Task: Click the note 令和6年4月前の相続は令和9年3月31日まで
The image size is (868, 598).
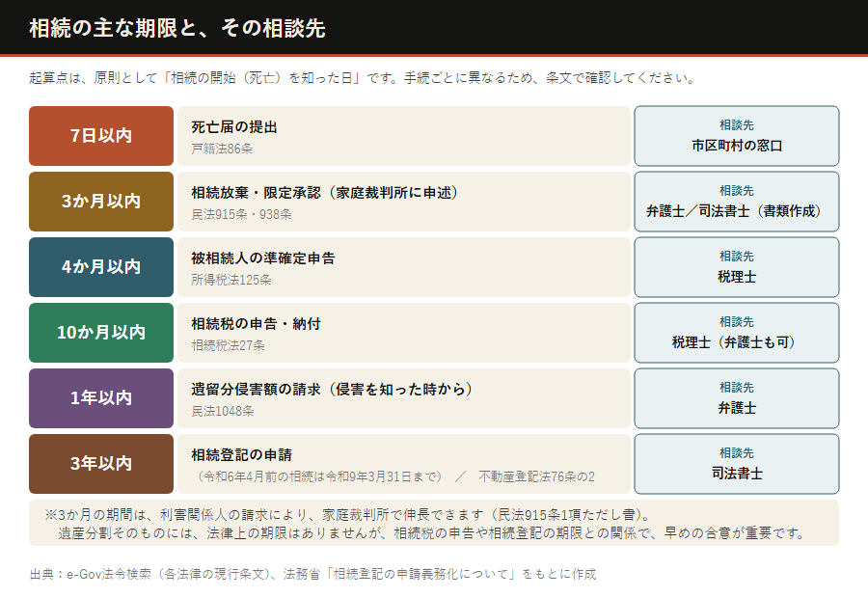Action: point(320,476)
